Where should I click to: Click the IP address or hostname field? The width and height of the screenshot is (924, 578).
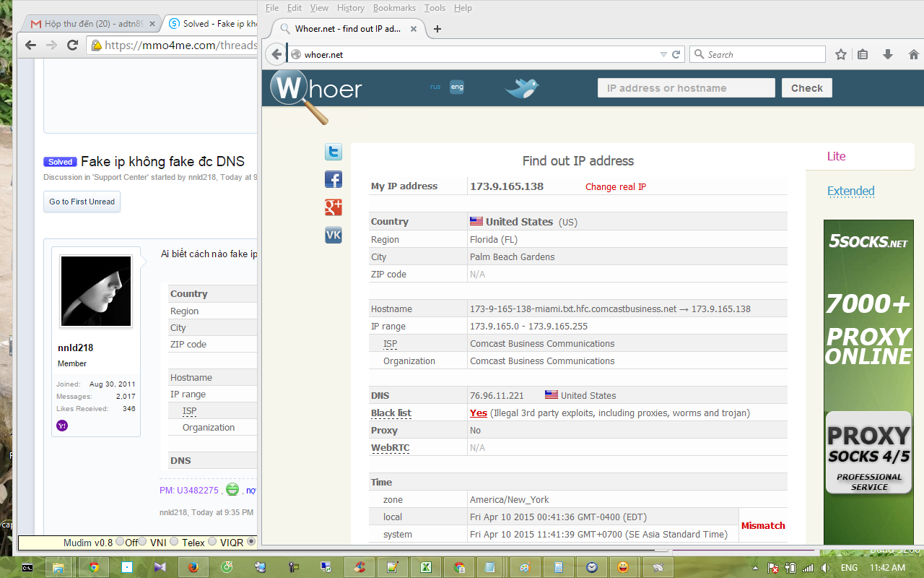tap(686, 88)
